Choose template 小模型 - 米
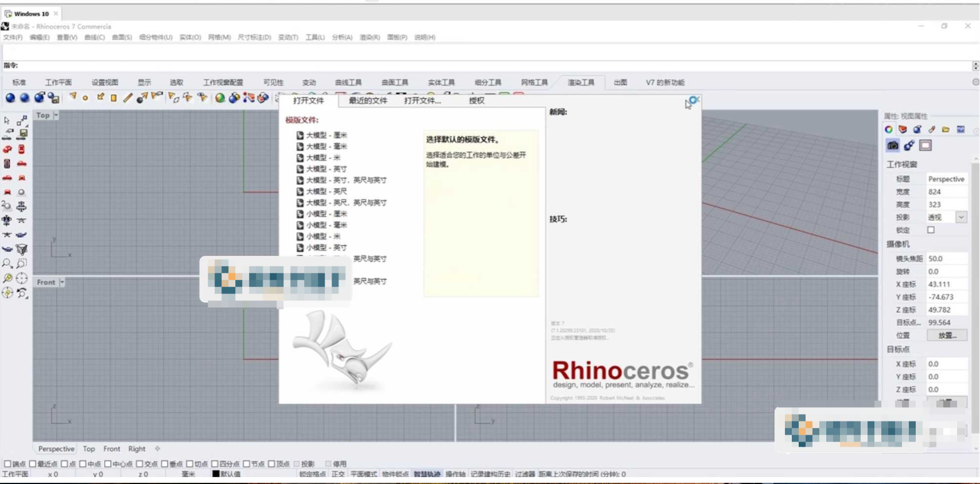980x484 pixels. click(x=318, y=236)
